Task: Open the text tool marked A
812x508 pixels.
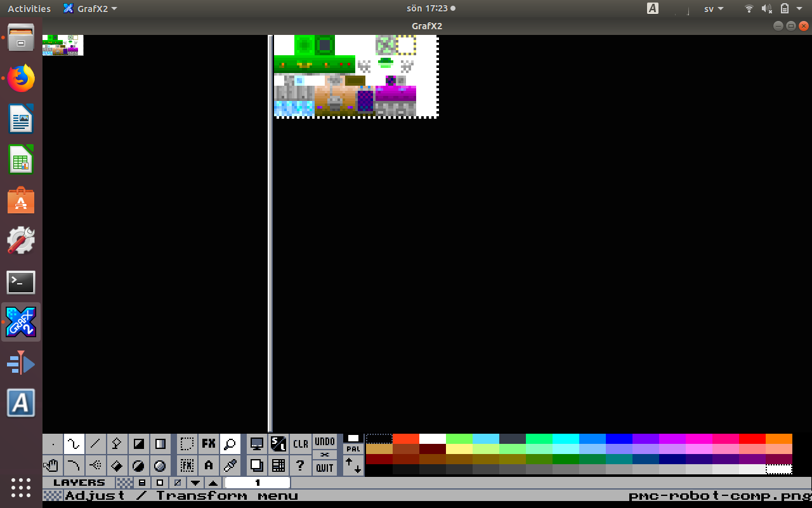Action: pos(208,465)
